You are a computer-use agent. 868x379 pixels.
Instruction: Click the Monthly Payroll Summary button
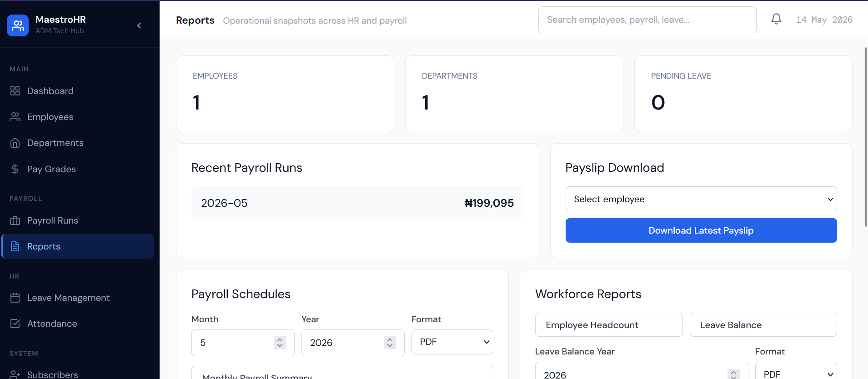(342, 374)
